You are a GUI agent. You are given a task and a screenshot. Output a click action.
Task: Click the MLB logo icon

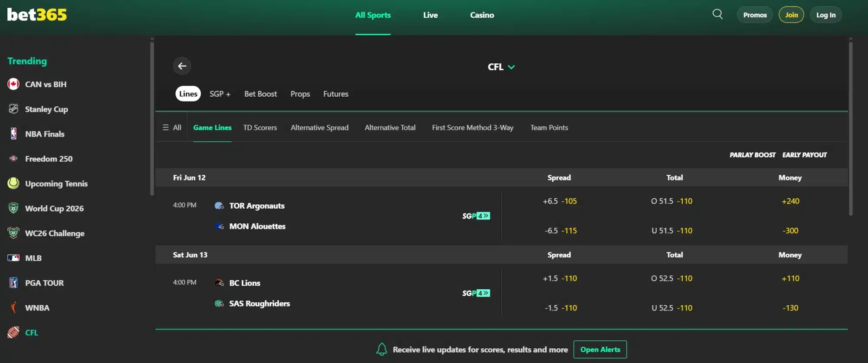13,258
